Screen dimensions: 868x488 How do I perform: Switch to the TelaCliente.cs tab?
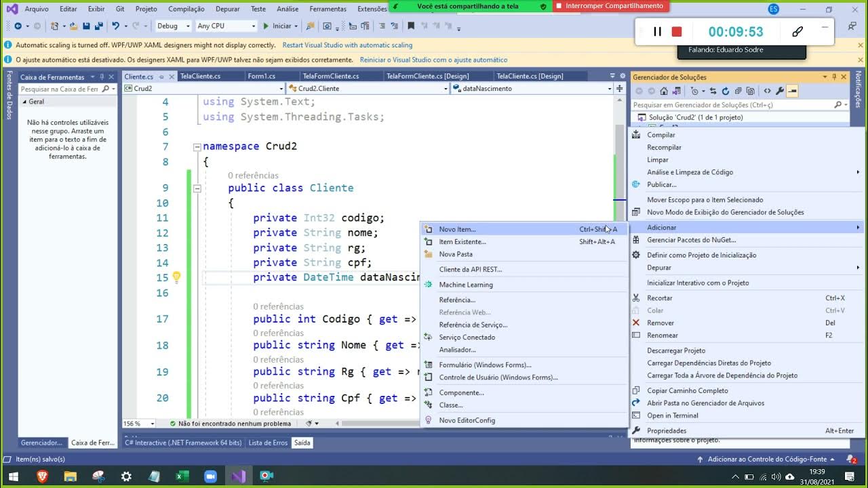(x=200, y=77)
